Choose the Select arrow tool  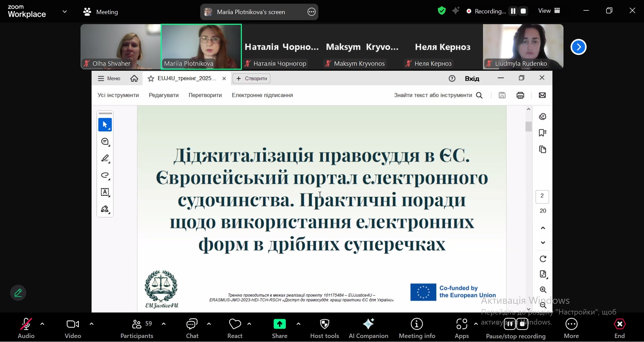(x=105, y=125)
